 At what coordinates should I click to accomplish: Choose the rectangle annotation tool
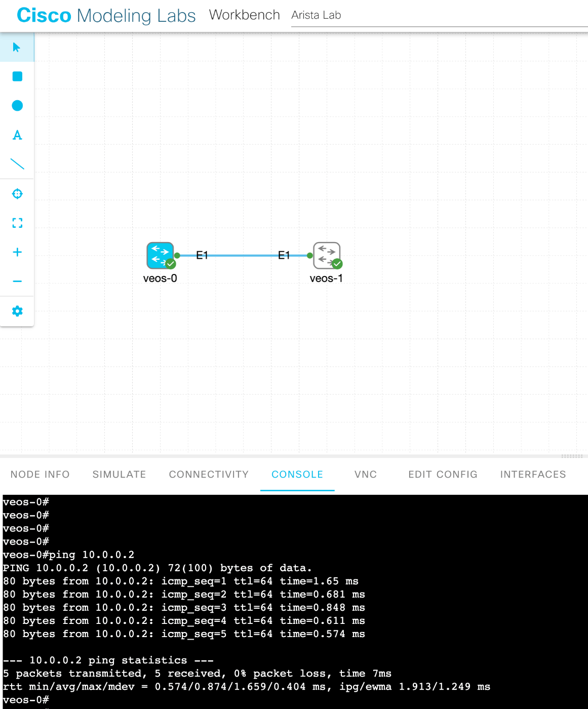[17, 76]
